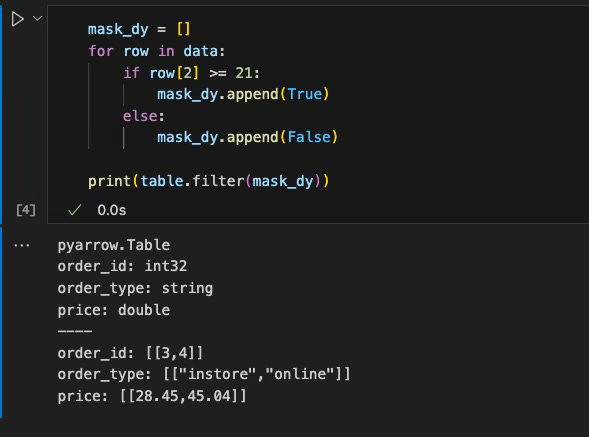
Task: Run the cell with the play icon
Action: pyautogui.click(x=17, y=19)
